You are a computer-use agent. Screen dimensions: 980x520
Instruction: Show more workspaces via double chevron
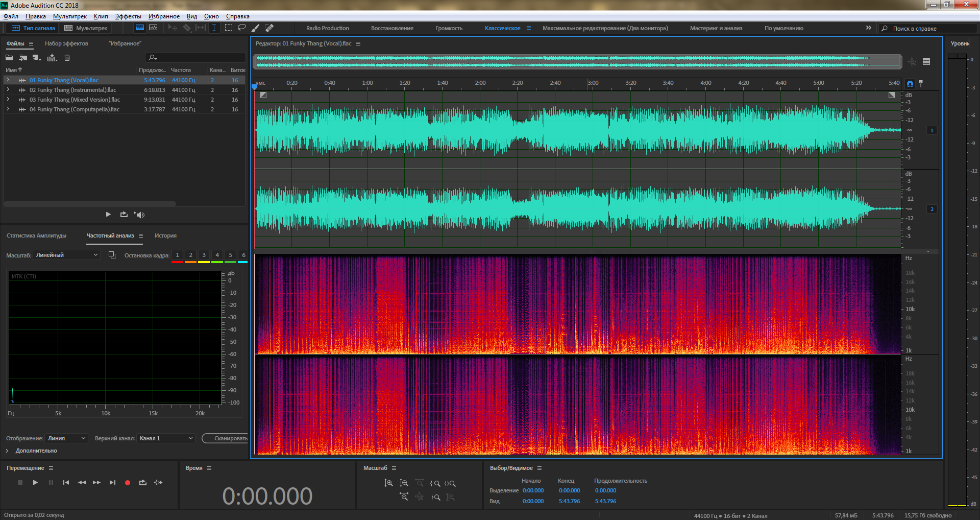869,28
